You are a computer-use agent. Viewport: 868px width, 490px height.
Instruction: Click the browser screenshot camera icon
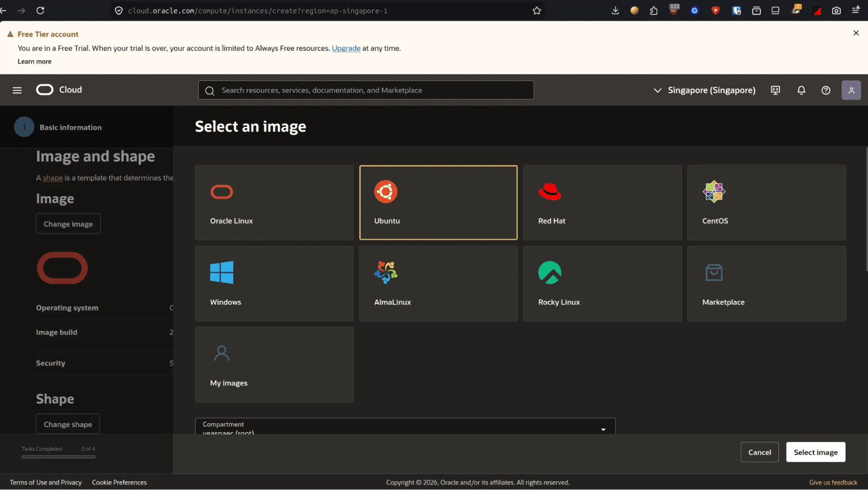coord(836,10)
